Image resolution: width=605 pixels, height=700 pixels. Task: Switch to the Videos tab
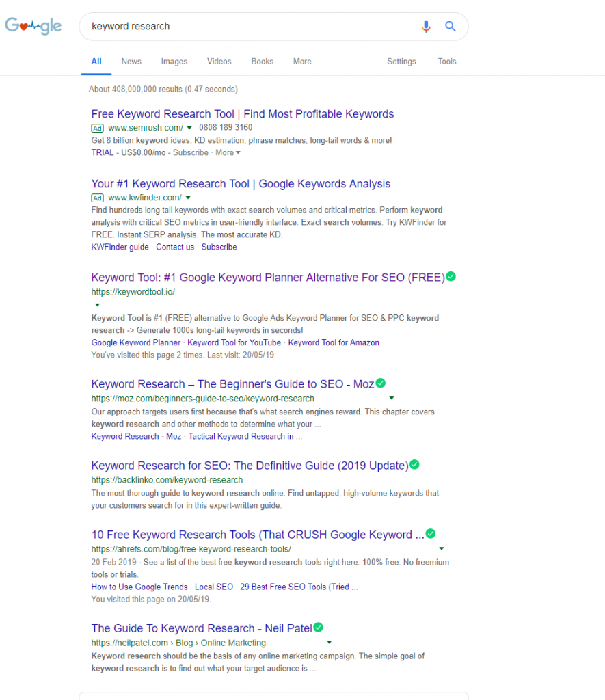coord(219,62)
